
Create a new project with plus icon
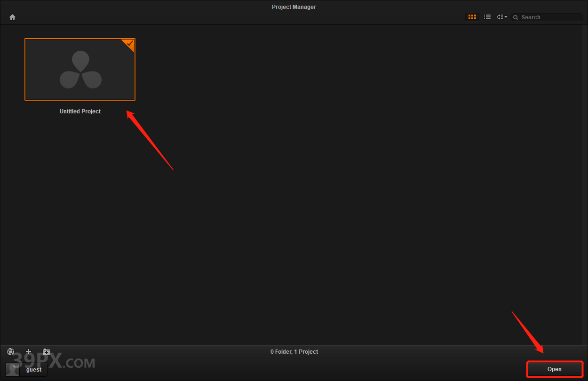pyautogui.click(x=28, y=352)
